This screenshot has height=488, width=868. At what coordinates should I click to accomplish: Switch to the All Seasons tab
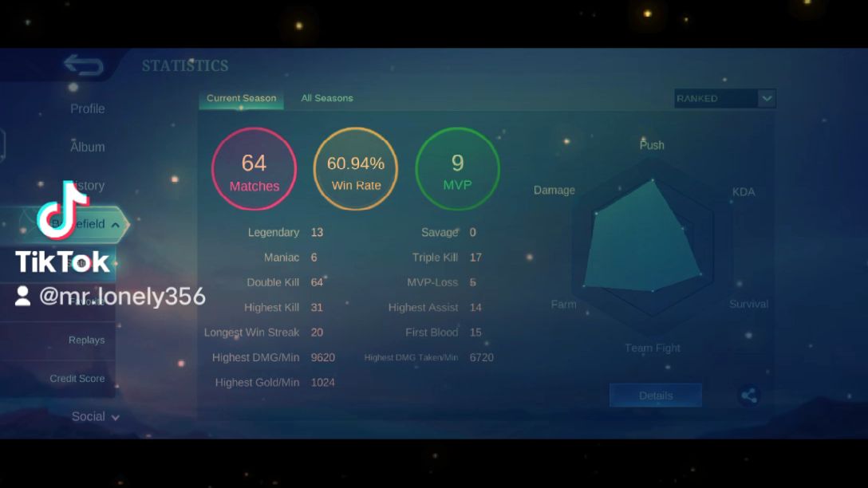click(x=326, y=98)
